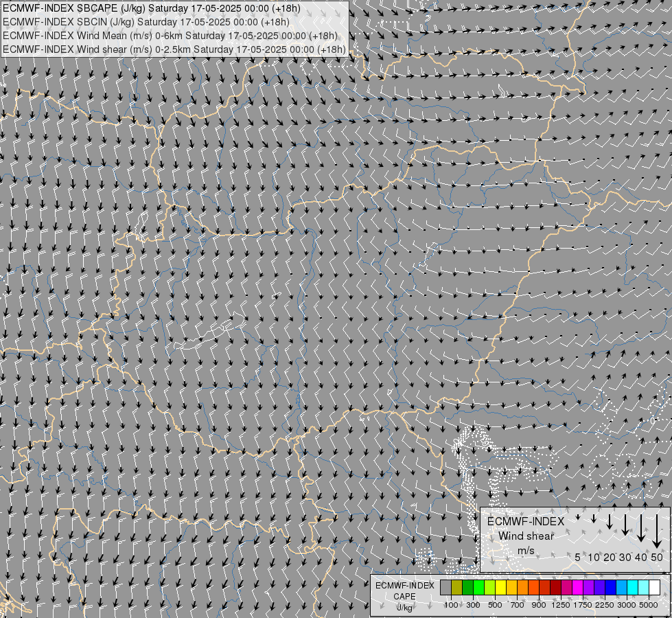Select the '700' tick label under the colorbar
Screen dimensions: 672x618
(518, 605)
